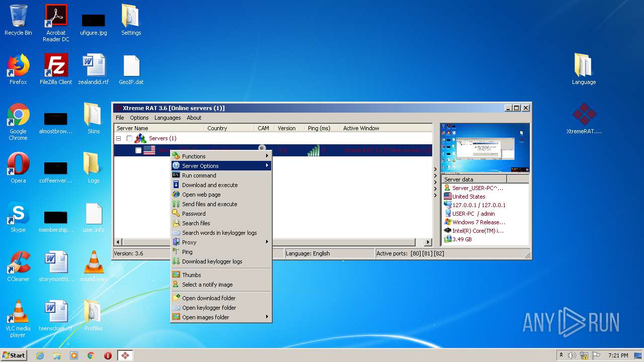
Task: Collapse the Servers (1) tree node
Action: 119,138
